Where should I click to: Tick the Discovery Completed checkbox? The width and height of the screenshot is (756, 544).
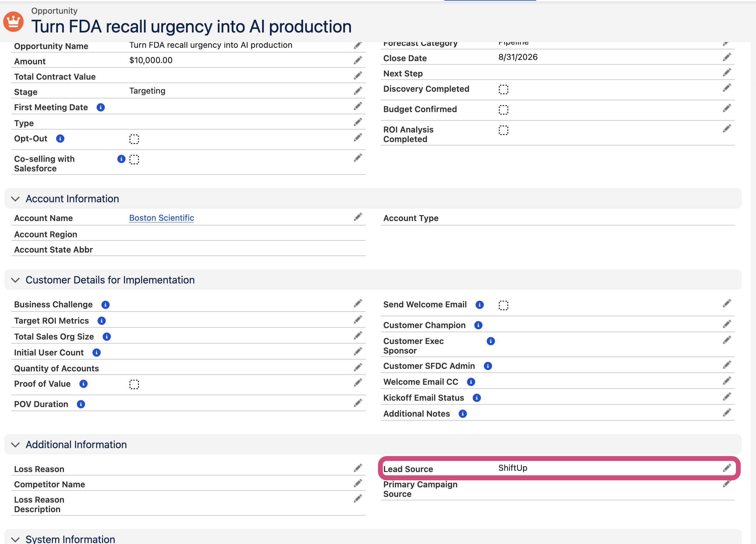[x=503, y=89]
